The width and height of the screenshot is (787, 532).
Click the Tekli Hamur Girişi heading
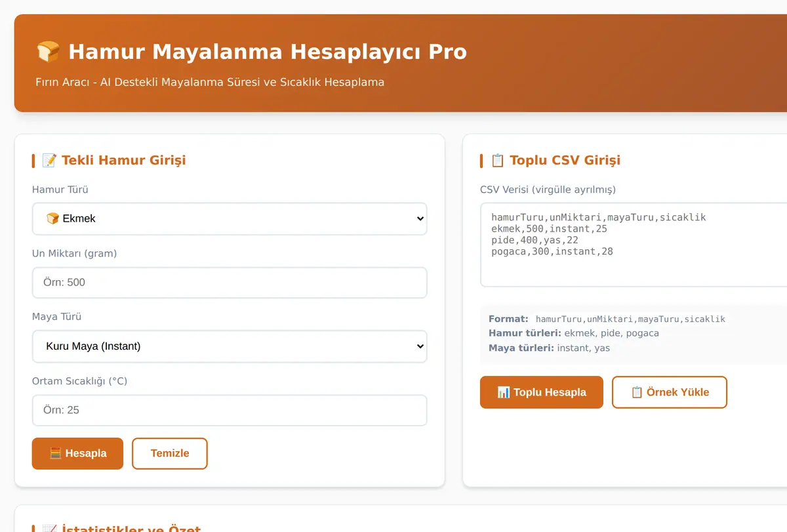(124, 160)
